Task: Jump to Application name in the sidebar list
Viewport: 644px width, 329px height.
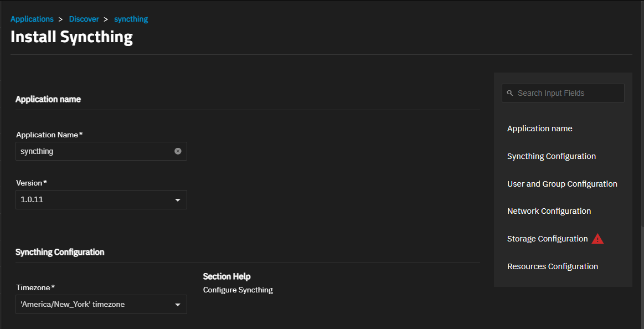Action: pyautogui.click(x=540, y=128)
